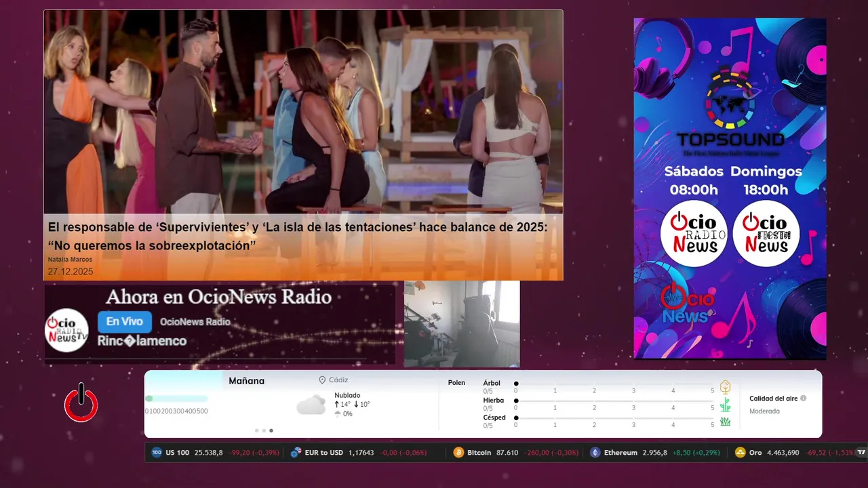Click the Mañana forecast heading
The width and height of the screenshot is (868, 488).
(247, 381)
